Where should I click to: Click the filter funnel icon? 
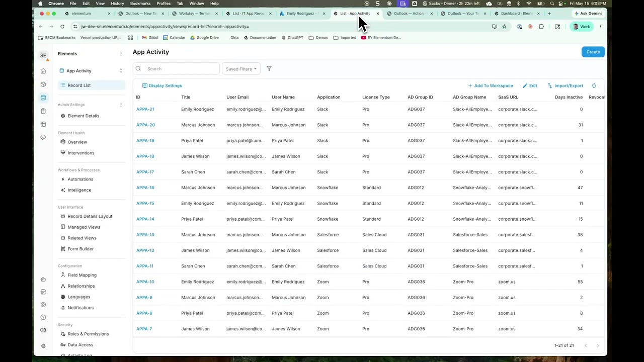(x=269, y=69)
